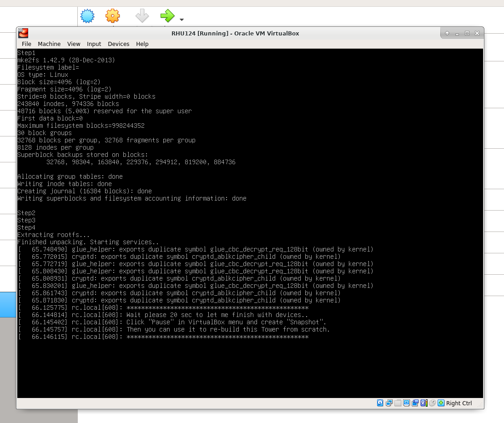This screenshot has height=423, width=504.
Task: Click the display settings status icon
Action: 407,403
